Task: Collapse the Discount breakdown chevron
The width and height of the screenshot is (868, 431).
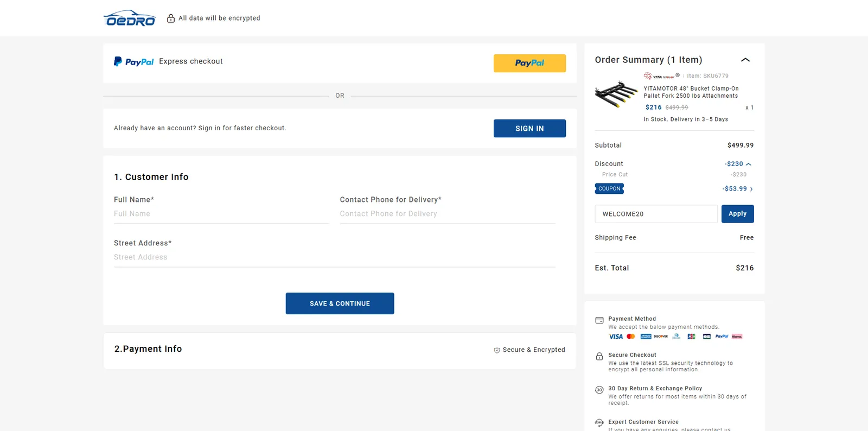Action: pos(749,164)
